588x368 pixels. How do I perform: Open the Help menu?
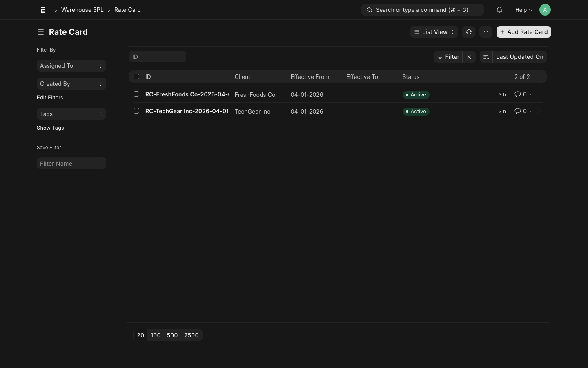pyautogui.click(x=523, y=10)
